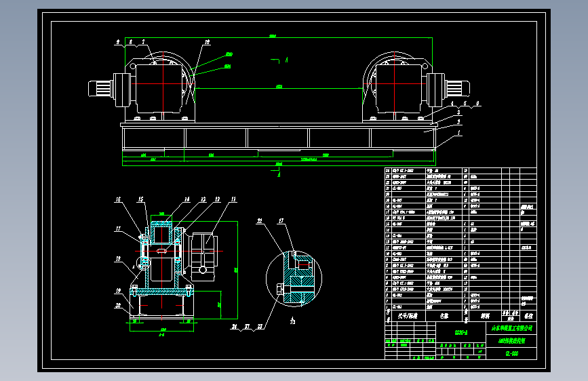Pick the left motor in front view
588x381 pixels.
101,89
